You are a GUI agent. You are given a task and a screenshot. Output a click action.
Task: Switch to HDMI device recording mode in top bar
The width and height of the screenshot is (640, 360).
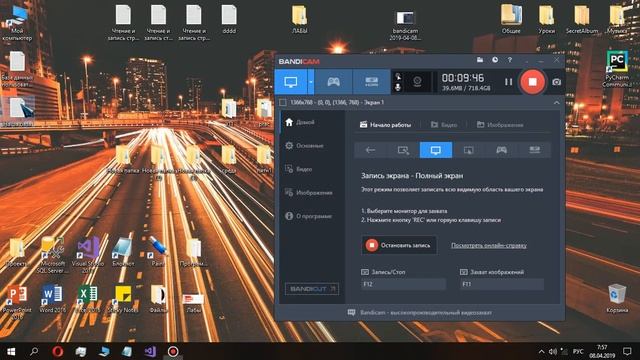(371, 82)
